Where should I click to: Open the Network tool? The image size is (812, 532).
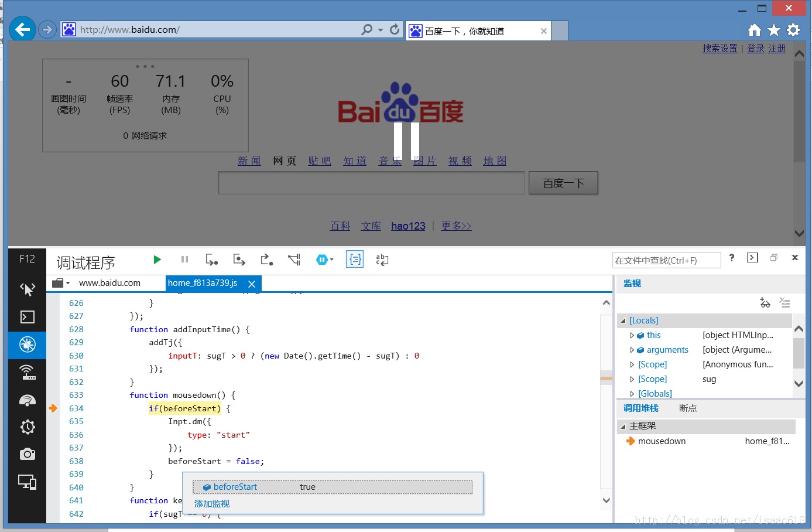(x=27, y=372)
